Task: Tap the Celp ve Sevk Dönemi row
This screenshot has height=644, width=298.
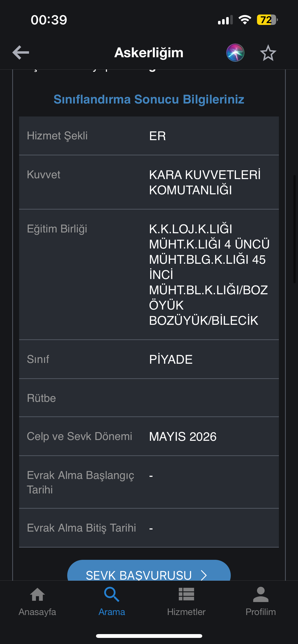Action: (x=149, y=436)
